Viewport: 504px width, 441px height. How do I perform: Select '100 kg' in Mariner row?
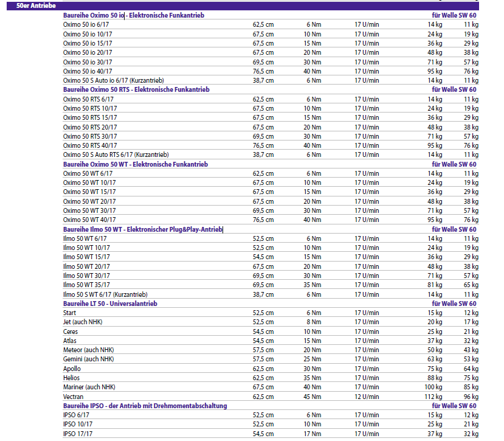click(433, 387)
